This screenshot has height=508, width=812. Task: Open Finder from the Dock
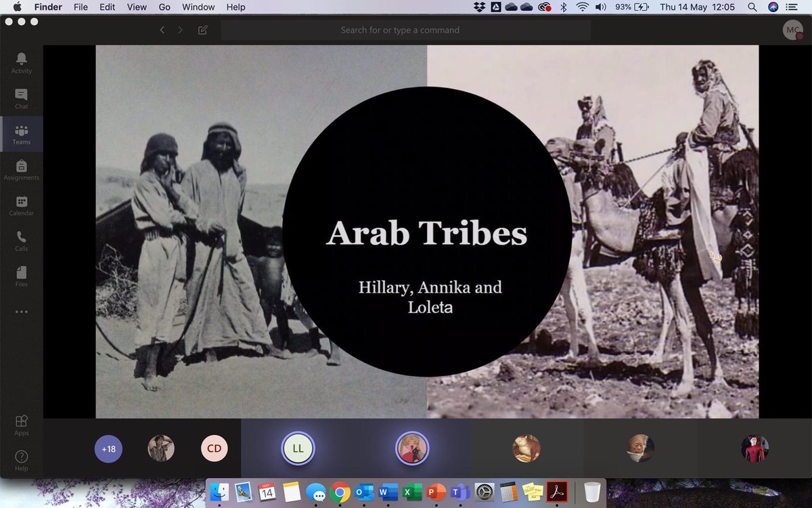coord(219,492)
